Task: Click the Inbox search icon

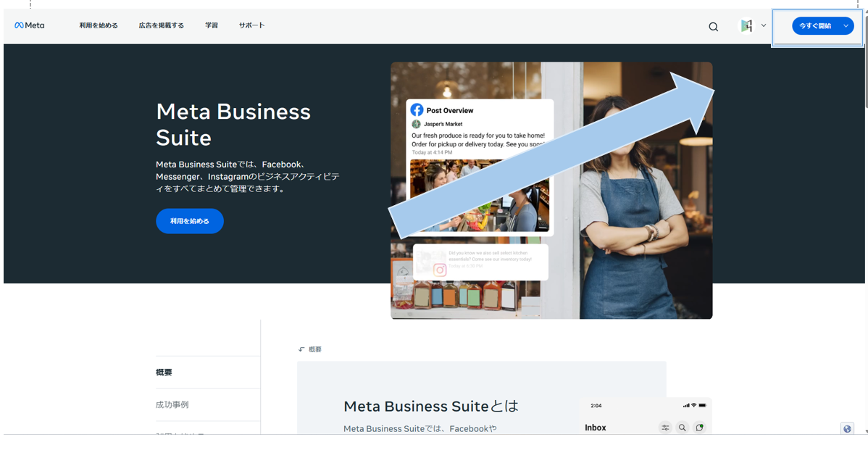Action: click(682, 428)
